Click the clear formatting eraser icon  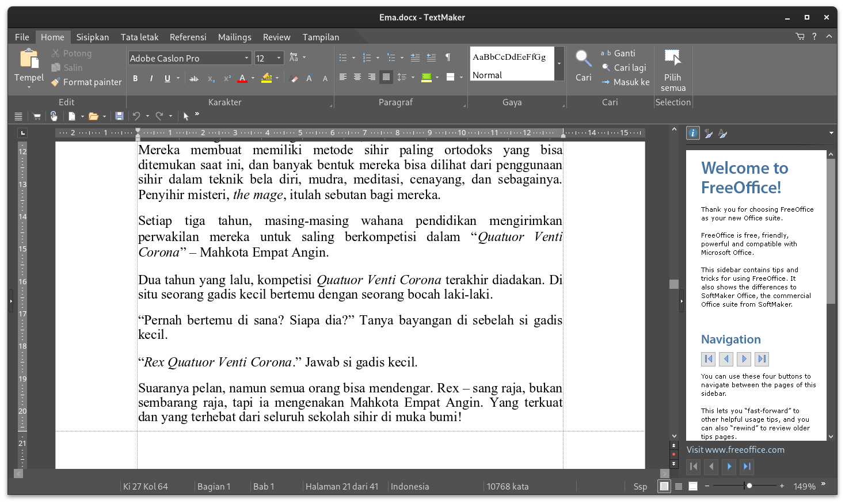(294, 79)
